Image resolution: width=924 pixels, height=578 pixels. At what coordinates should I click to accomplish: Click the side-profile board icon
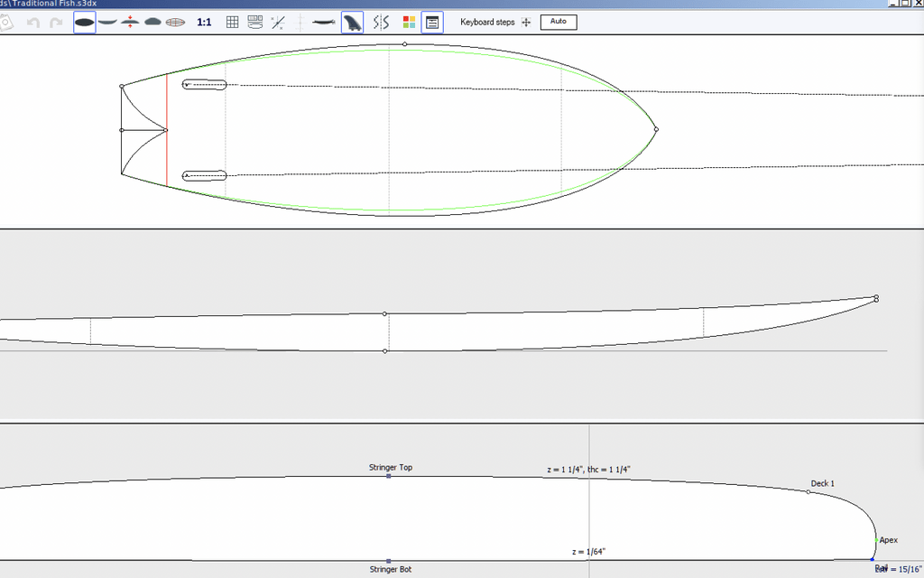click(x=324, y=22)
